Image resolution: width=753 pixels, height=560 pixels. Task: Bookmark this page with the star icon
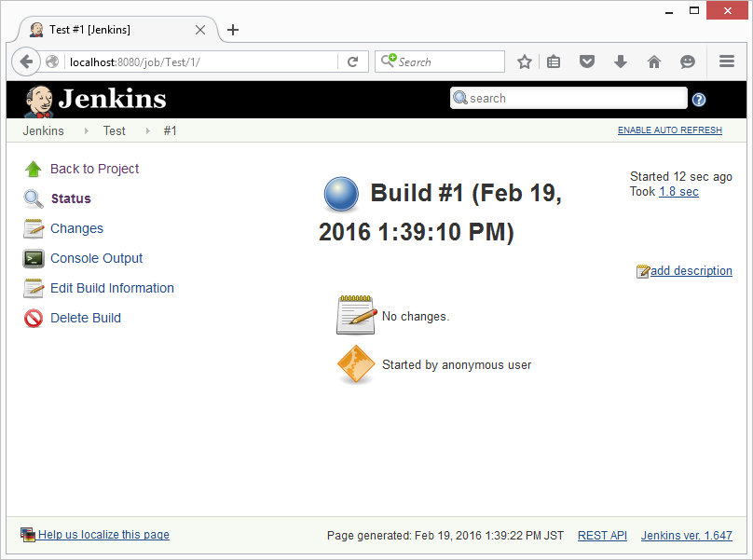click(x=525, y=61)
